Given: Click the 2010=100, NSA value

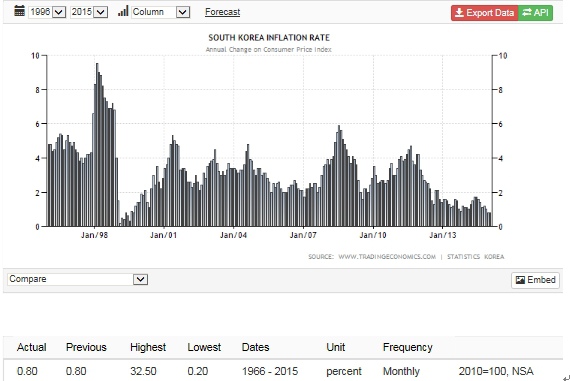Looking at the screenshot, I should [x=496, y=371].
